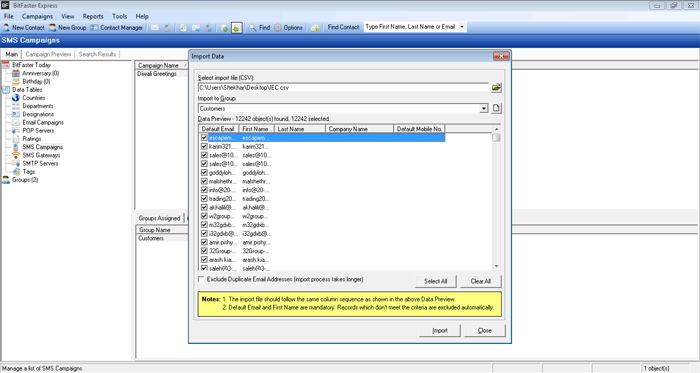The image size is (700, 373).
Task: Select the Main tab
Action: pyautogui.click(x=12, y=54)
